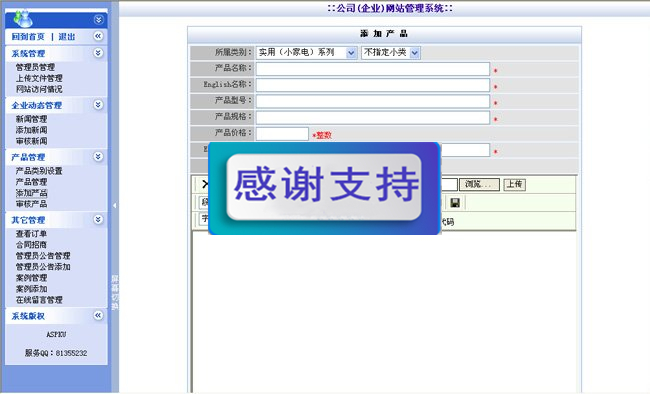The height and width of the screenshot is (394, 650).
Task: Click the 浏览... browse button
Action: click(x=479, y=185)
